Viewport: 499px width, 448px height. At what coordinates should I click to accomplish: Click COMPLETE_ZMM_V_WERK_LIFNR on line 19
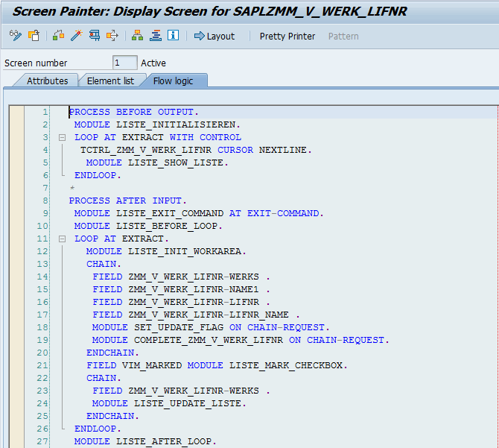209,340
